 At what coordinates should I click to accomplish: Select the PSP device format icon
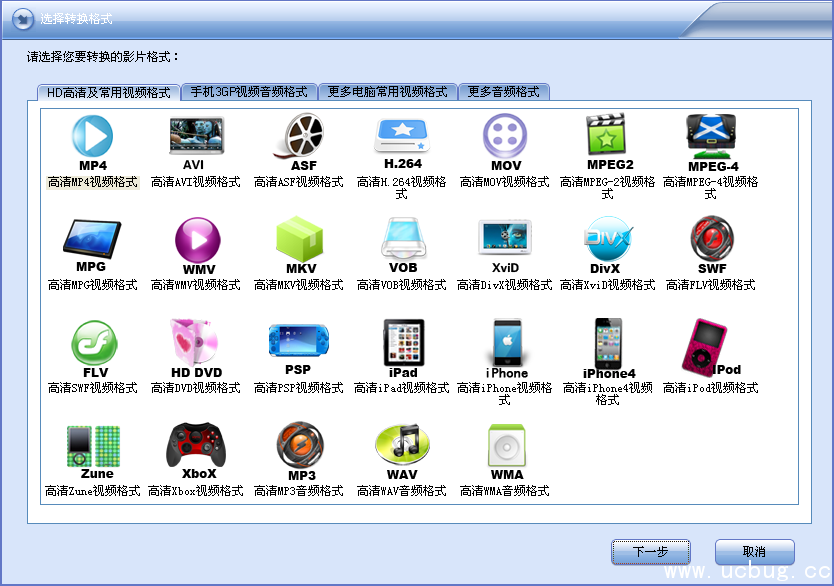(298, 342)
